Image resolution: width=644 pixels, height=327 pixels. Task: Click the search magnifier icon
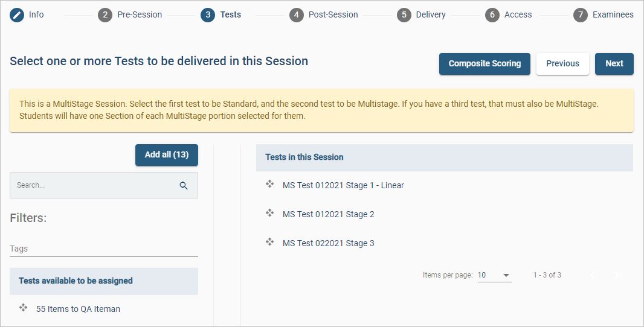point(184,186)
